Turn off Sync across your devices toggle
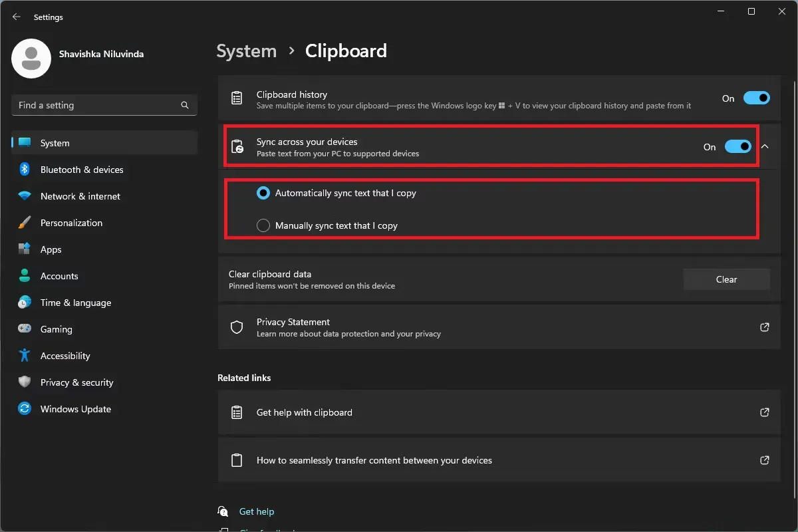The width and height of the screenshot is (798, 532). coord(738,146)
